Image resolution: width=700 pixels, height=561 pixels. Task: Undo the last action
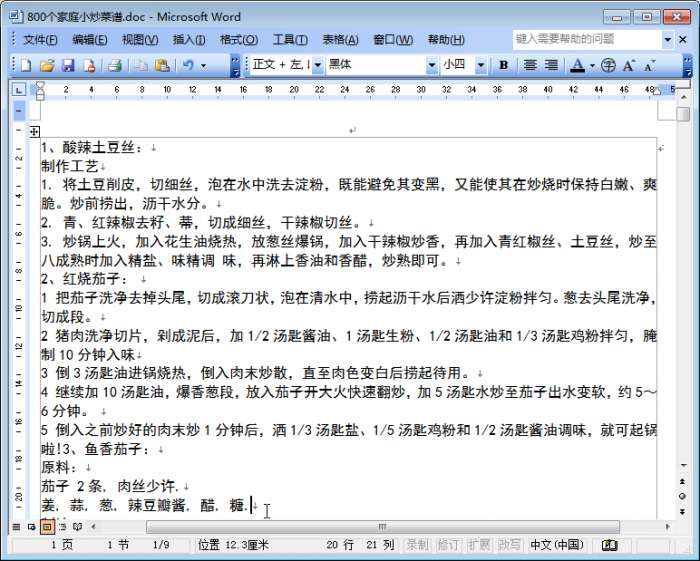[188, 66]
